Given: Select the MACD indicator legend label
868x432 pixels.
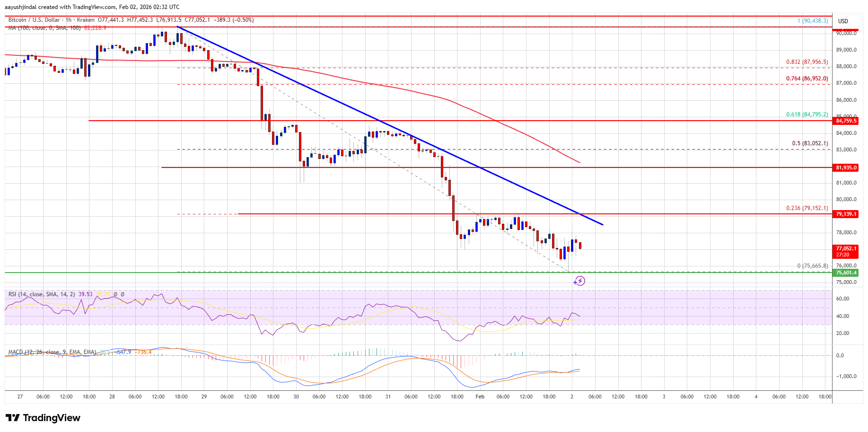Looking at the screenshot, I should 52,352.
